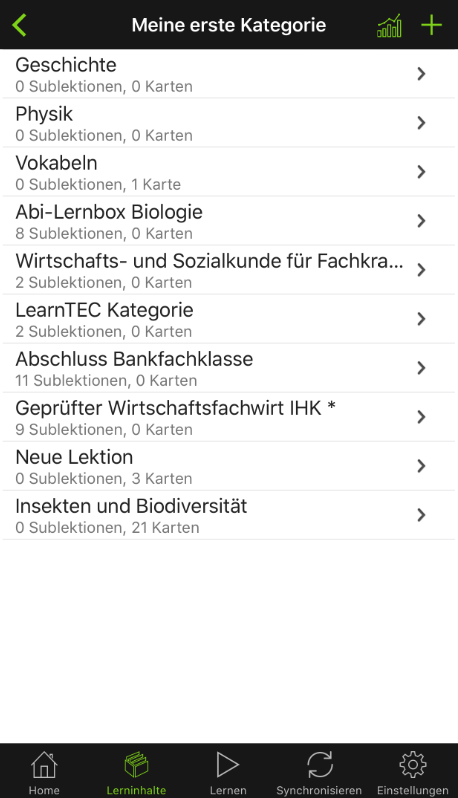Tap the green back arrow icon
The image size is (458, 798).
(x=19, y=25)
